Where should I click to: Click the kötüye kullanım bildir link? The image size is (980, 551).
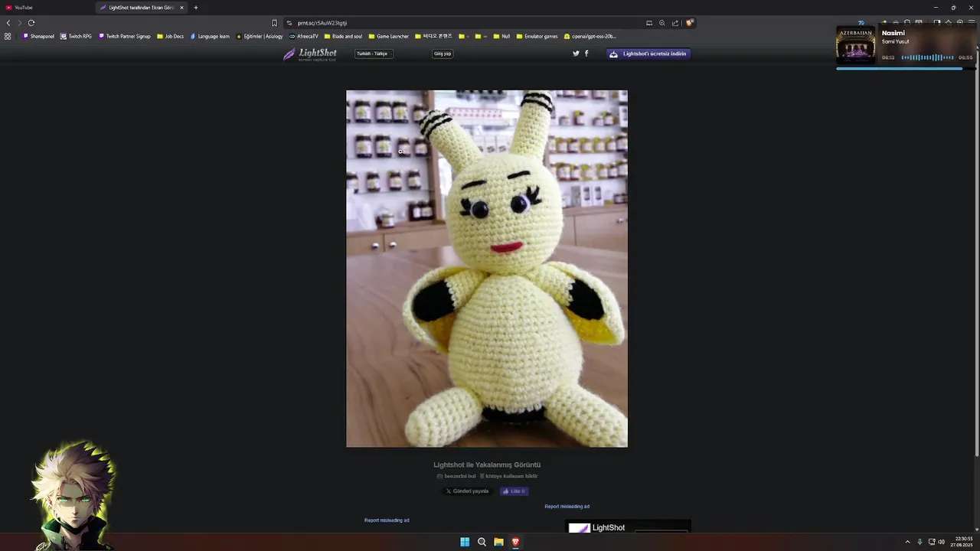(508, 476)
